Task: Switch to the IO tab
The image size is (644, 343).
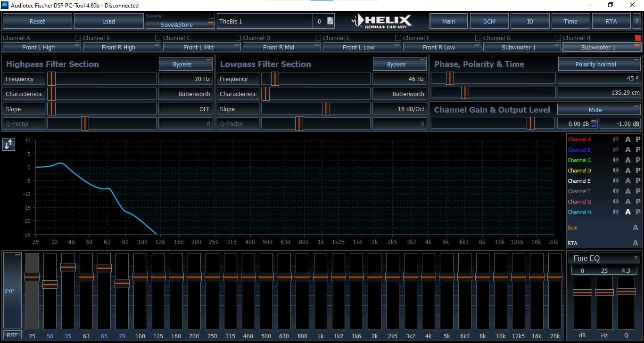Action: (x=530, y=21)
